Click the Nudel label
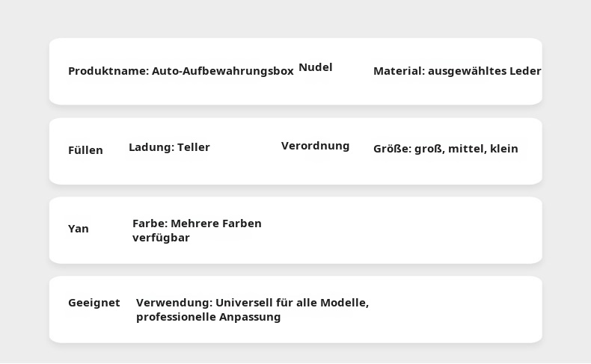The width and height of the screenshot is (591, 364). click(x=315, y=67)
